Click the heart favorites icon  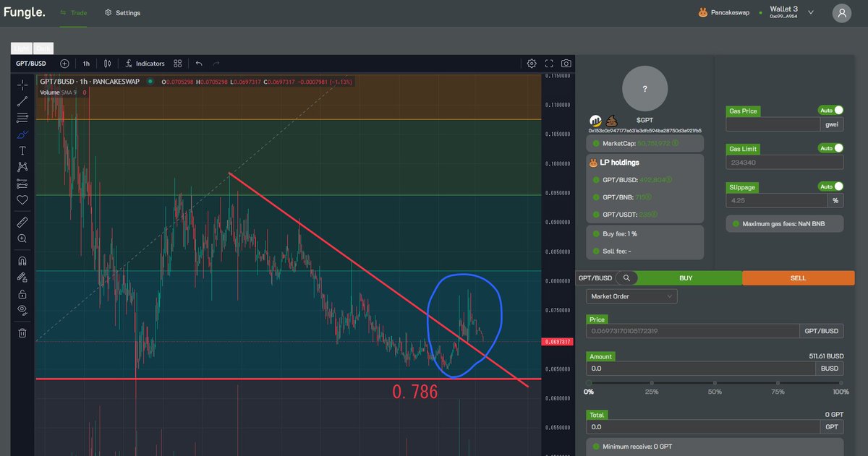click(x=22, y=199)
